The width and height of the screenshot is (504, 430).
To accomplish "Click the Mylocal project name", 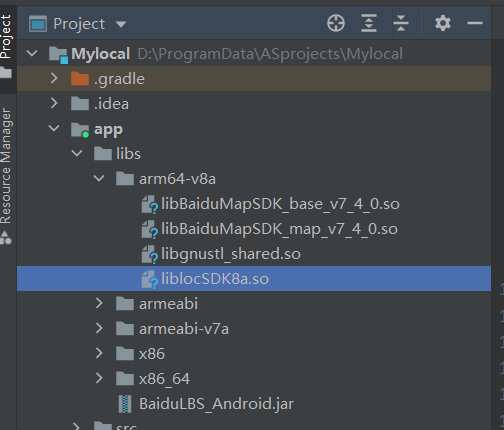I will pyautogui.click(x=100, y=54).
